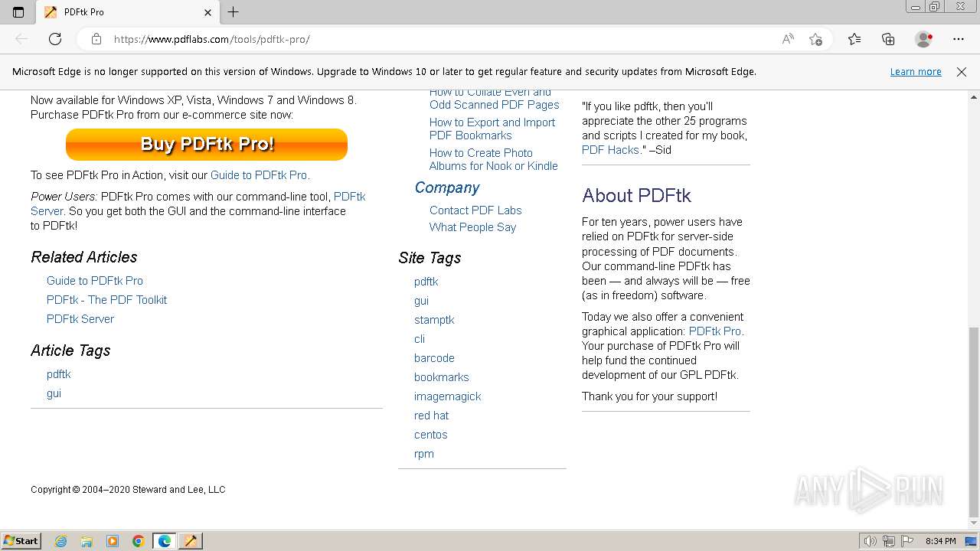The width and height of the screenshot is (980, 551).
Task: Open the Windows Start menu
Action: pyautogui.click(x=21, y=540)
